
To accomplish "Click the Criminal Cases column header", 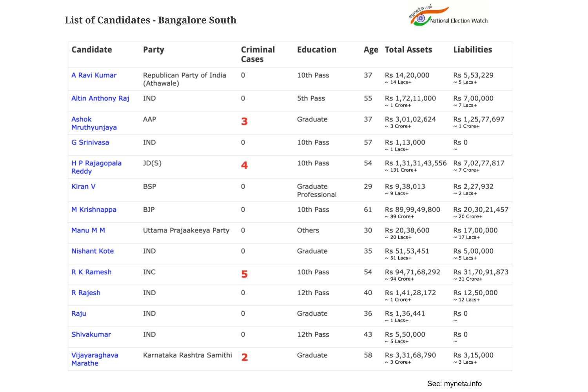I will point(258,54).
